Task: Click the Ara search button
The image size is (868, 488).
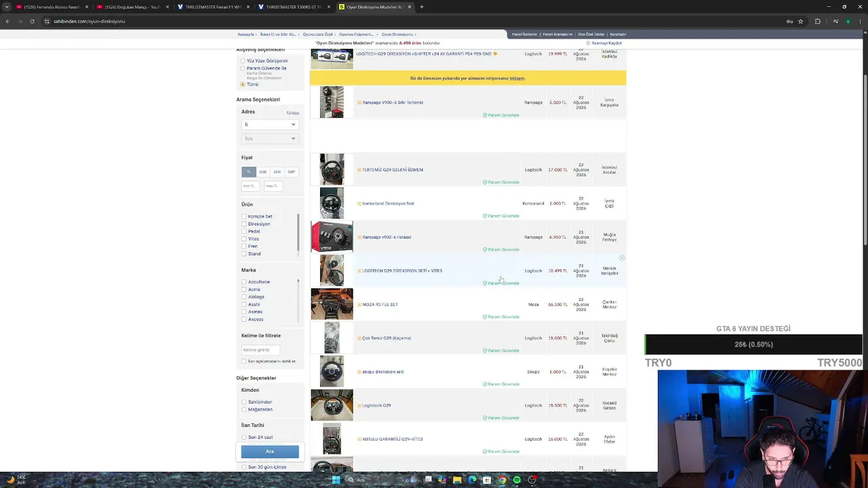Action: click(270, 451)
